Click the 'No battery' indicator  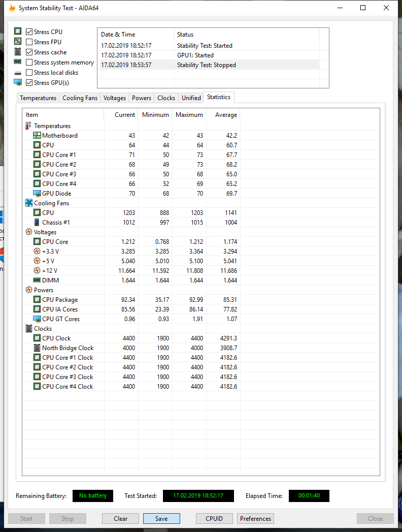93,496
